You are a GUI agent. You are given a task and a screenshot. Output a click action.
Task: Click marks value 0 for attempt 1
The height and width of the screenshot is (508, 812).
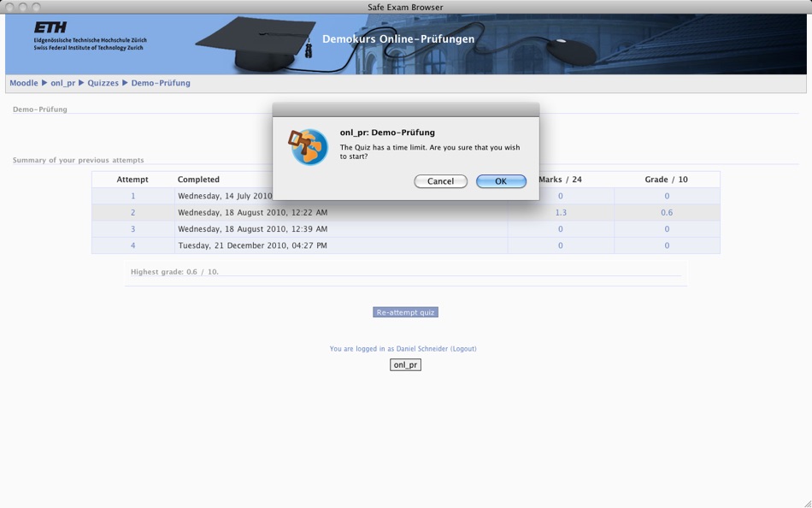561,196
